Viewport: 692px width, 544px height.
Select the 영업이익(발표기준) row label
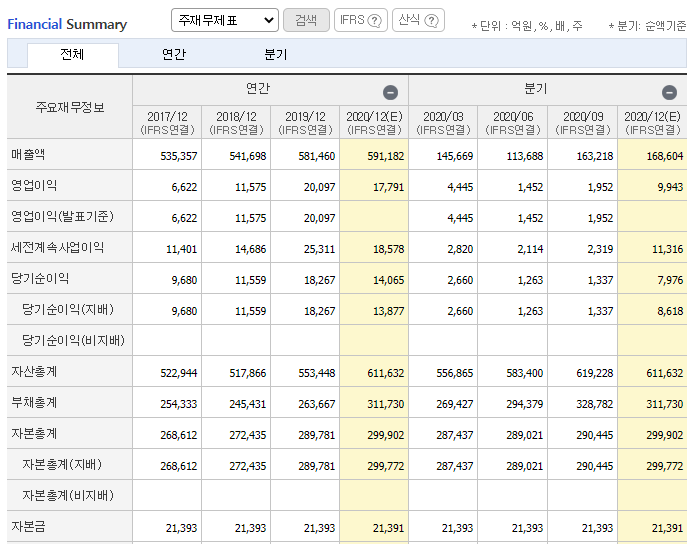pos(62,216)
